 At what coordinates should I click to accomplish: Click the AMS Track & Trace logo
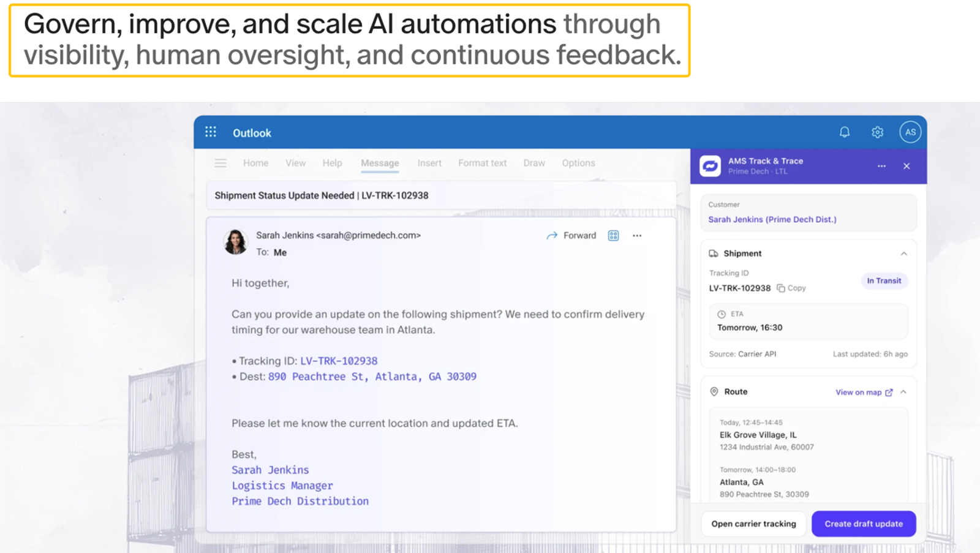pos(710,166)
